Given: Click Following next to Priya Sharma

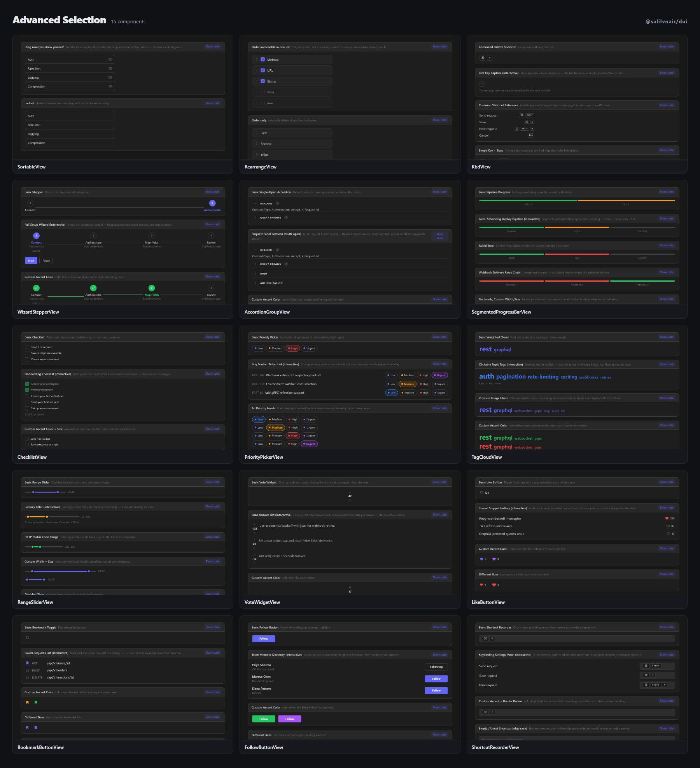Looking at the screenshot, I should tap(436, 667).
